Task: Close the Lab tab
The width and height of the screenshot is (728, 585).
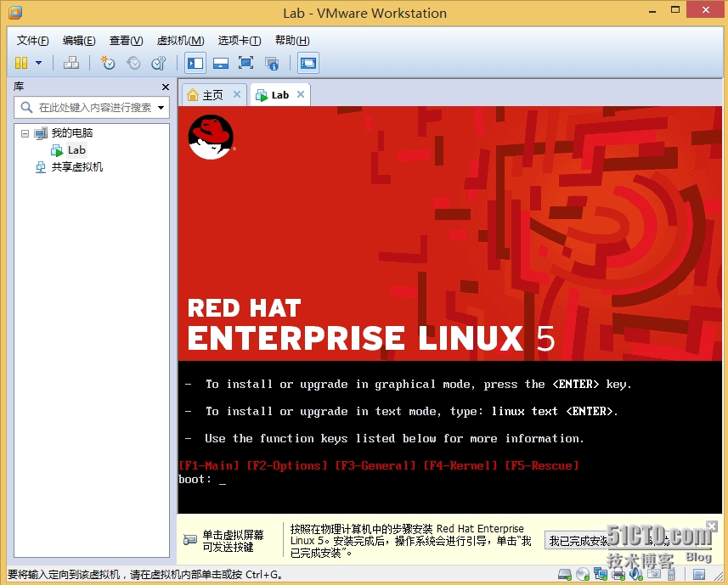Action: click(301, 94)
